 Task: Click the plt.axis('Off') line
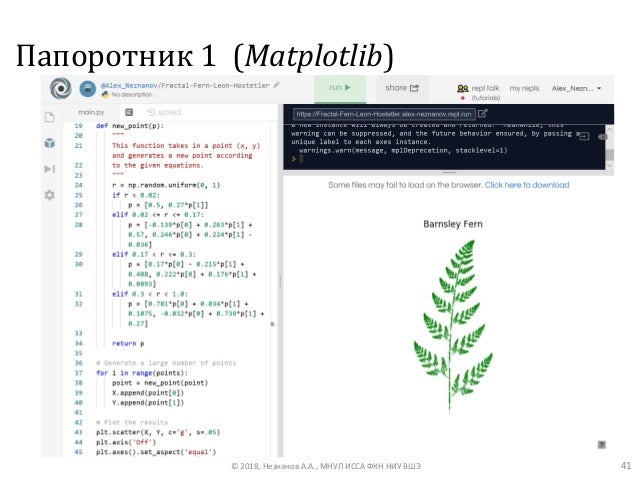126,442
